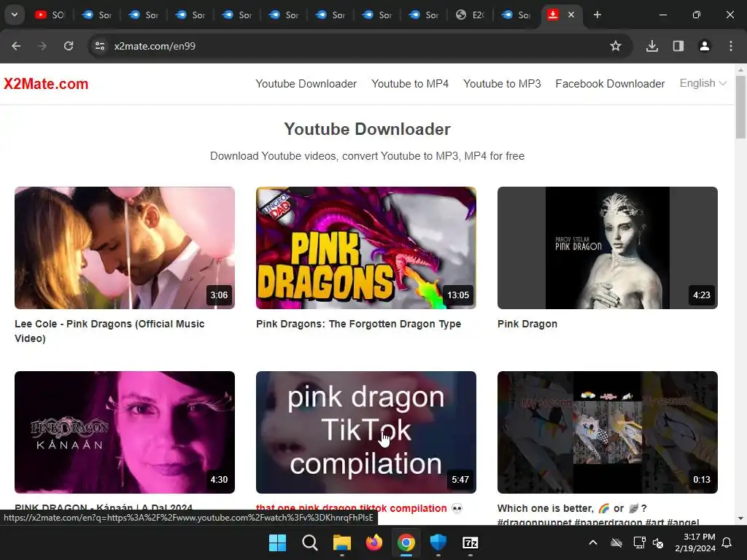Click the muted volume tray icon
Viewport: 747px width, 560px height.
tap(659, 542)
